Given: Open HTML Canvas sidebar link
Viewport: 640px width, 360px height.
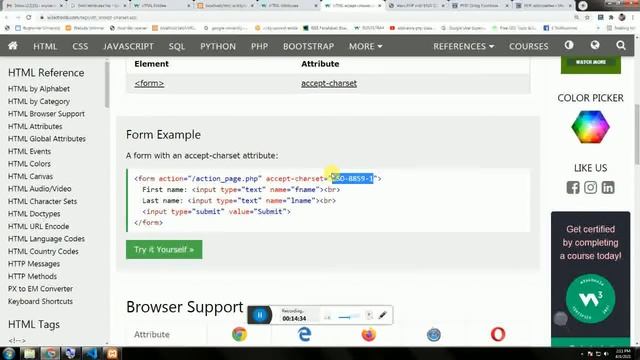Looking at the screenshot, I should pyautogui.click(x=30, y=176).
